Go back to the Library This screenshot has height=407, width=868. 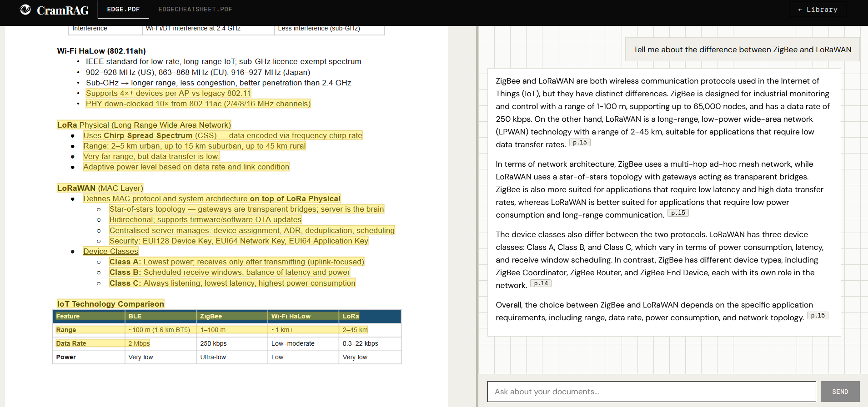click(x=818, y=10)
